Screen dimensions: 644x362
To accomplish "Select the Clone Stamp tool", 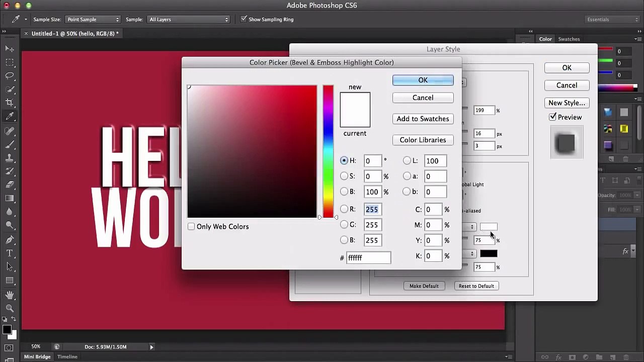I will 10,158.
